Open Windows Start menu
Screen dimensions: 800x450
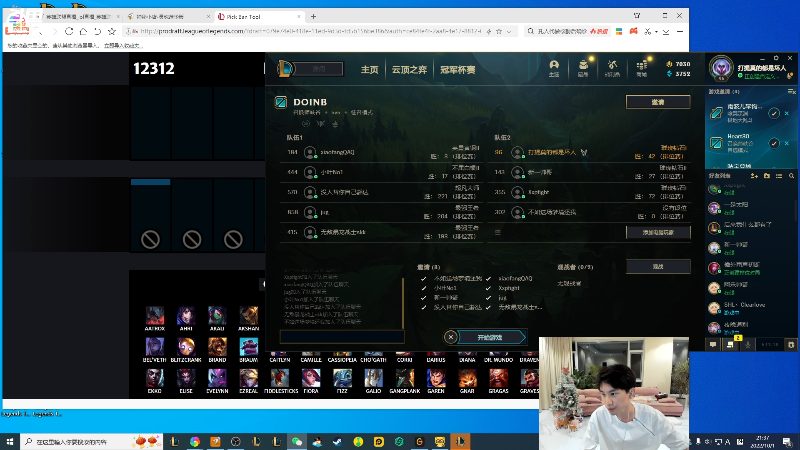pos(10,441)
